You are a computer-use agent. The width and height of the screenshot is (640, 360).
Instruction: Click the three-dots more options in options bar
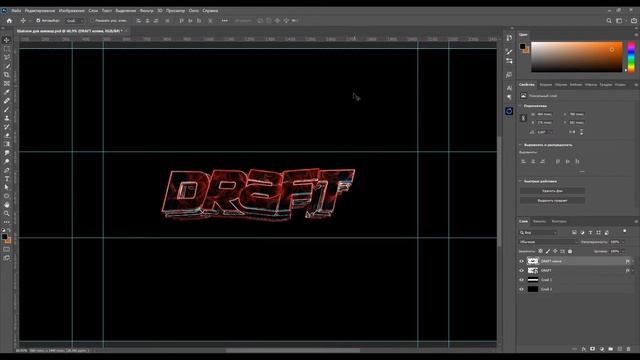[x=224, y=20]
